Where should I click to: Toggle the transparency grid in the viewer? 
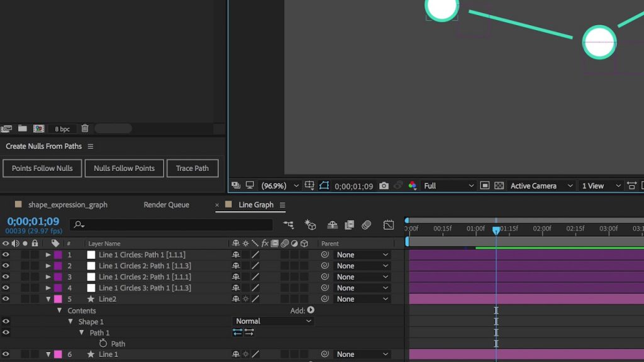(x=499, y=186)
